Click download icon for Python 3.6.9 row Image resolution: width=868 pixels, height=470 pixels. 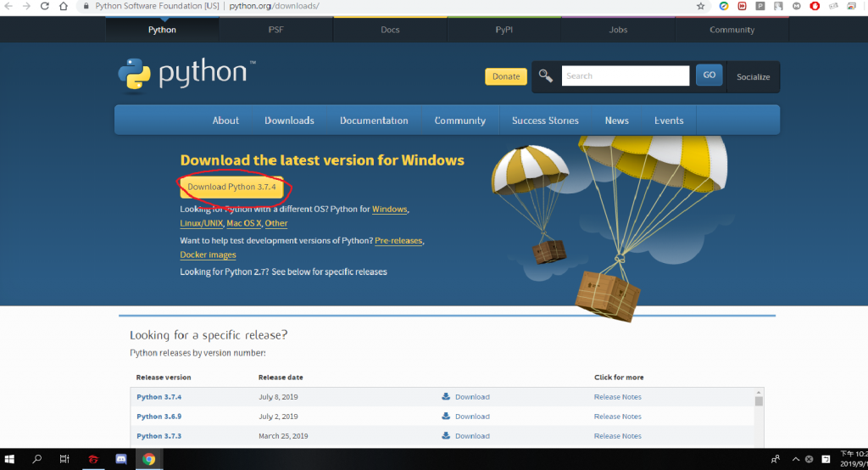(x=446, y=416)
